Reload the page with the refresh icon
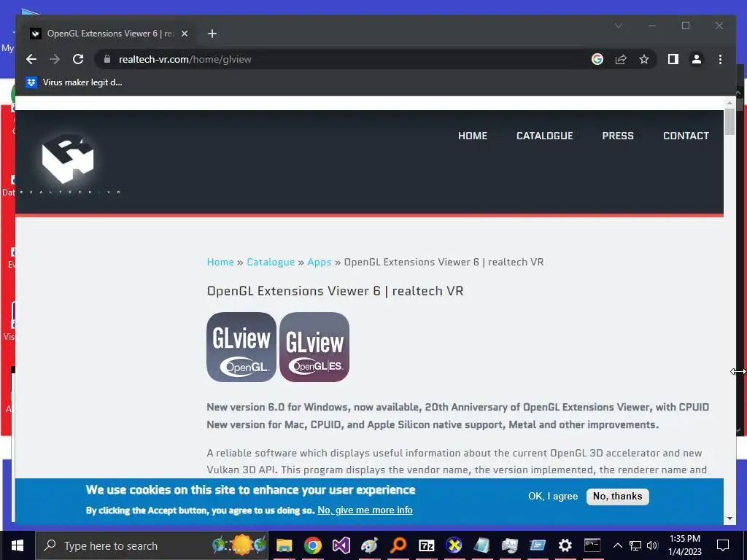This screenshot has height=560, width=747. pos(78,59)
